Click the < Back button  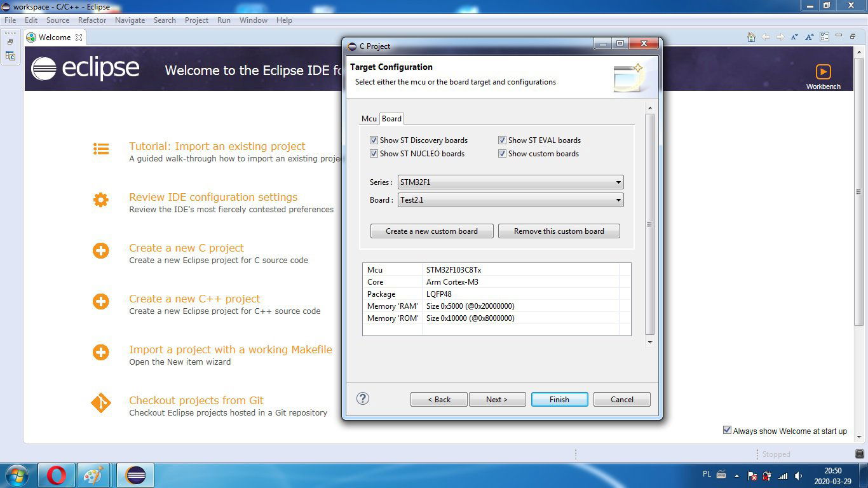pos(439,399)
